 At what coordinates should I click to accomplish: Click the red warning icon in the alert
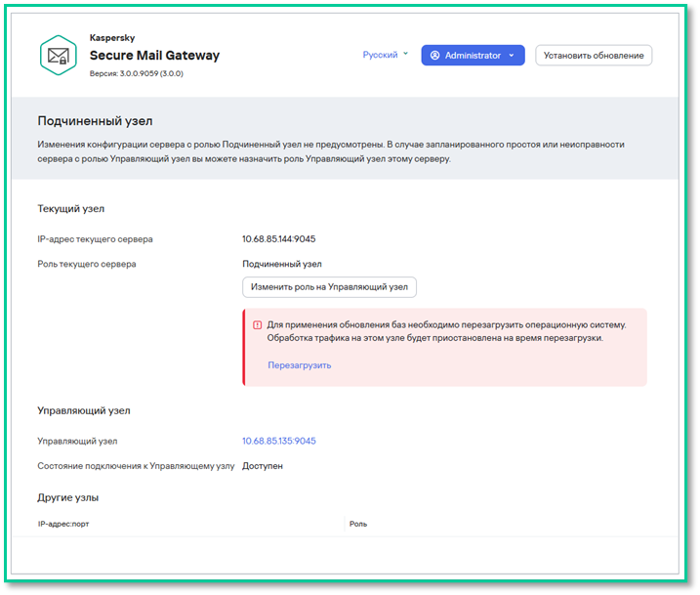tap(258, 324)
